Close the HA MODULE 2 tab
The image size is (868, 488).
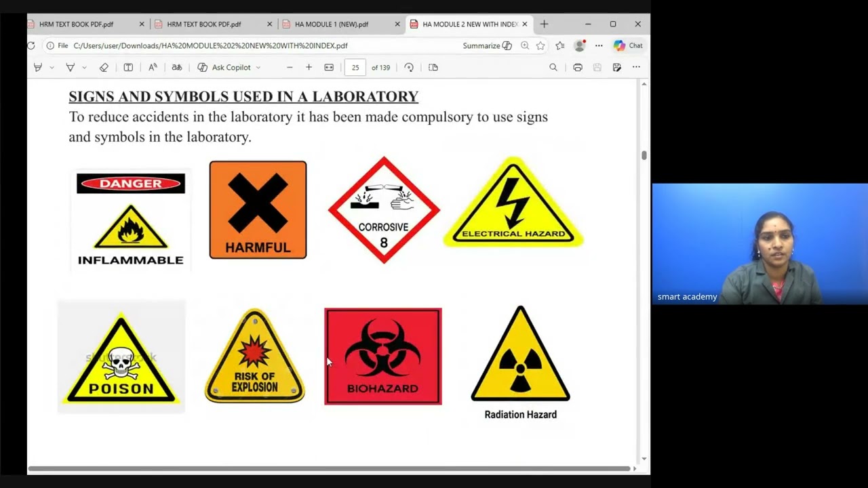click(524, 24)
